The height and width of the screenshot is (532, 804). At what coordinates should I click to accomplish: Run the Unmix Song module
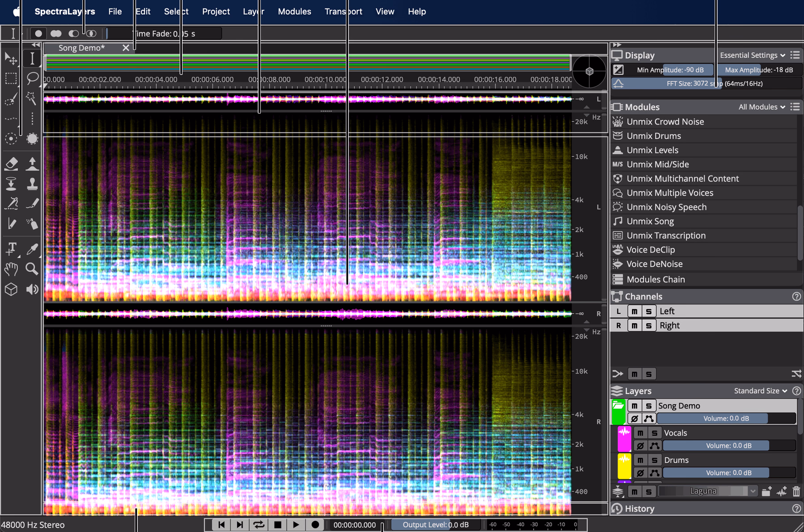click(x=705, y=221)
